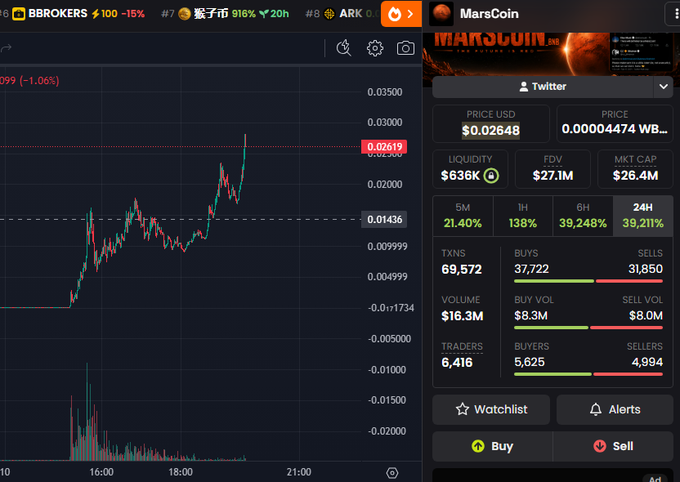
Task: Open trending token #8 ARK
Action: tap(342, 14)
